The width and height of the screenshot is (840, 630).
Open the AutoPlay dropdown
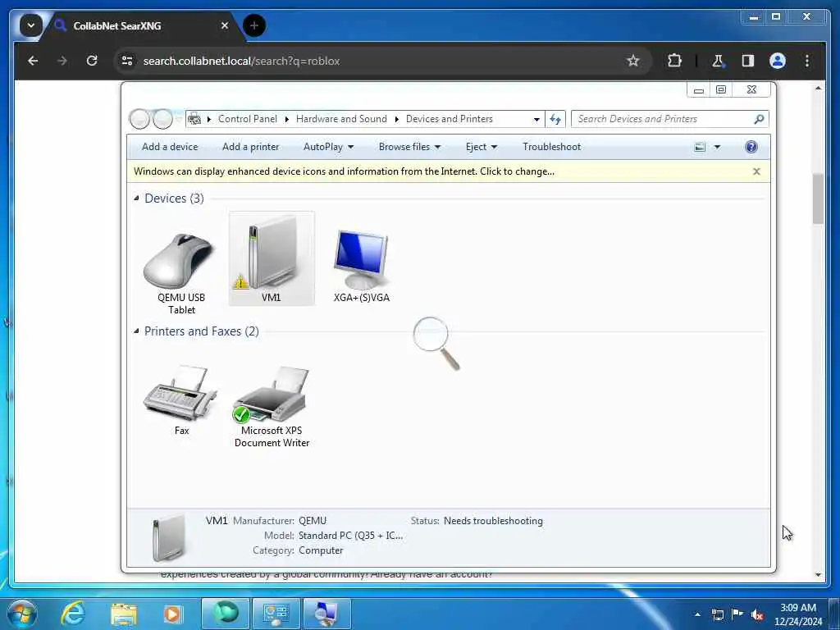tap(328, 147)
